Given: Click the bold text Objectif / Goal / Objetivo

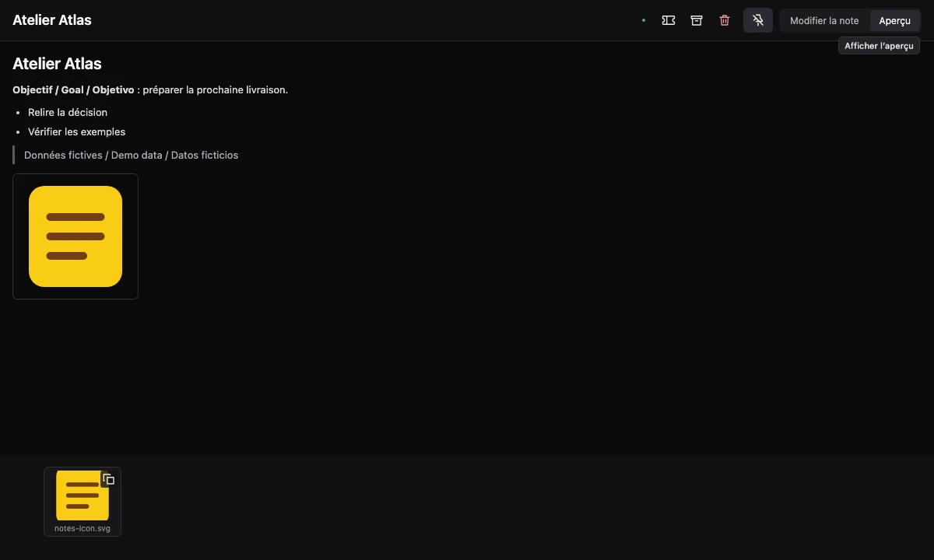Looking at the screenshot, I should [x=73, y=89].
